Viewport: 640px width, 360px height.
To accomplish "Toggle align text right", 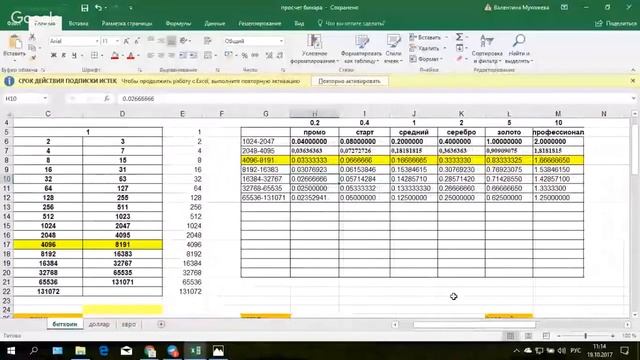I will click(x=172, y=56).
